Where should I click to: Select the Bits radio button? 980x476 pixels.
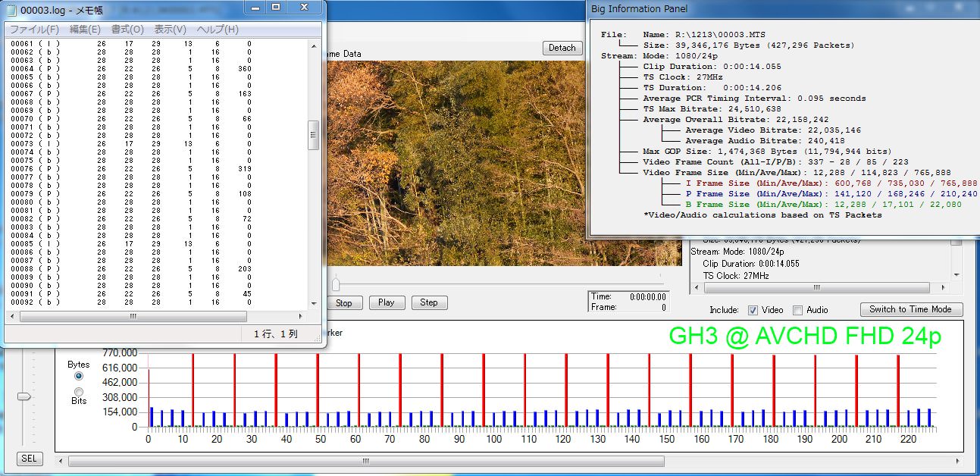(x=79, y=391)
